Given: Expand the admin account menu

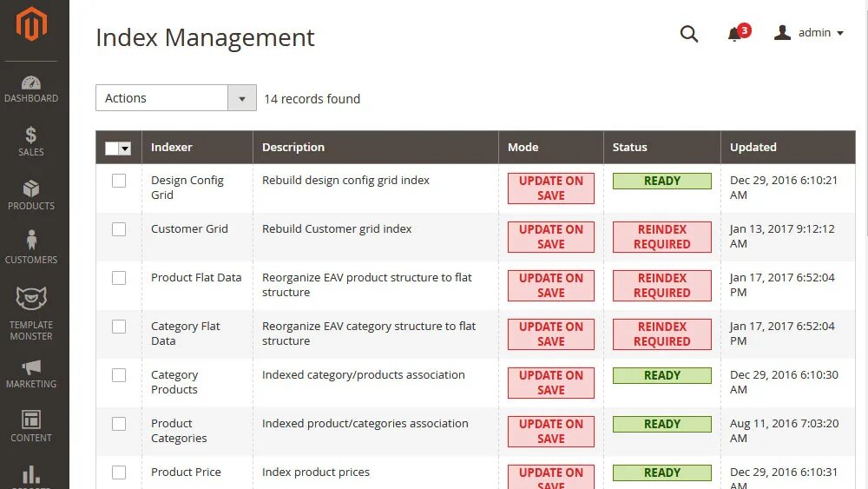Looking at the screenshot, I should pos(809,33).
